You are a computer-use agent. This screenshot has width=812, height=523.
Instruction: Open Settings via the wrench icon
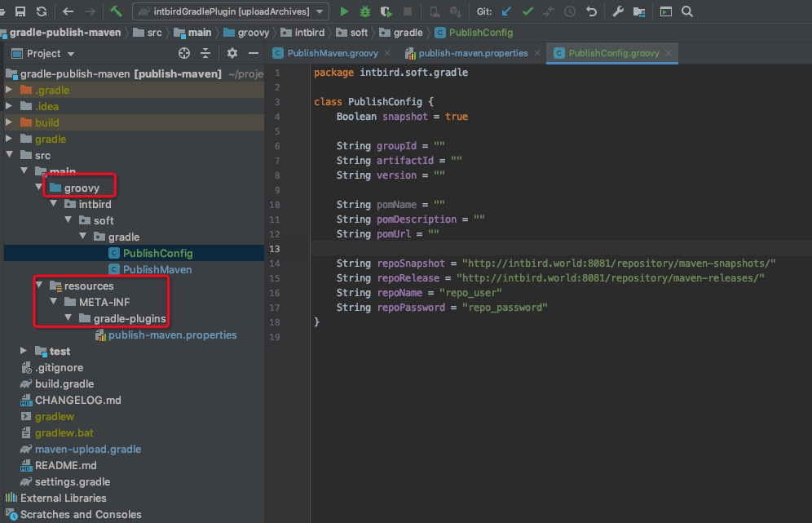[616, 12]
